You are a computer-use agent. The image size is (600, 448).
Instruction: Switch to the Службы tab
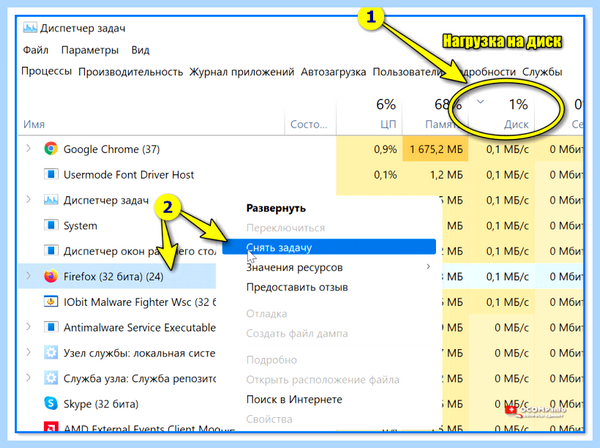542,72
